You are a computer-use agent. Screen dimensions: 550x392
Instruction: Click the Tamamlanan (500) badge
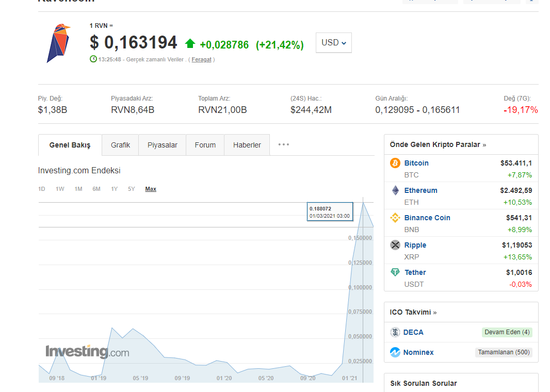[x=504, y=352]
